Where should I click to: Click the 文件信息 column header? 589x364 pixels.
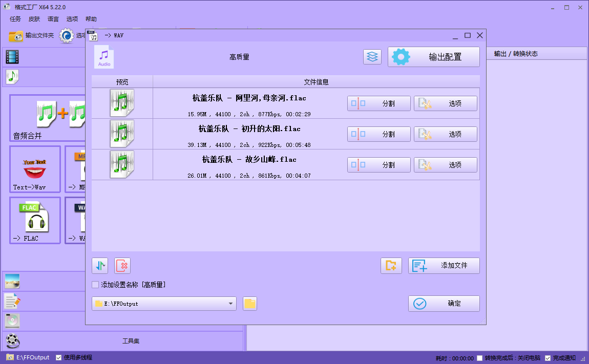point(317,82)
